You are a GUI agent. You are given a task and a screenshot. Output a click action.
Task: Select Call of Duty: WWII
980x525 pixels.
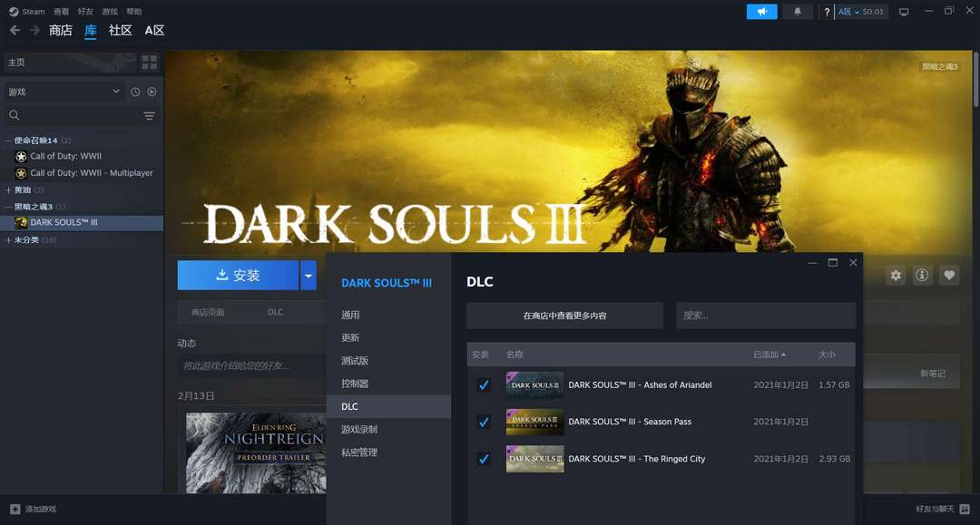(x=65, y=156)
